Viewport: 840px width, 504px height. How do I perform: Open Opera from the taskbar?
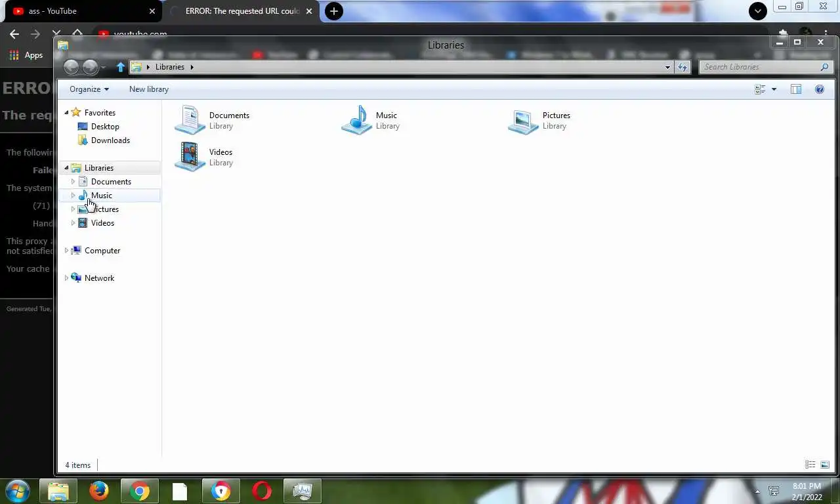pos(262,491)
